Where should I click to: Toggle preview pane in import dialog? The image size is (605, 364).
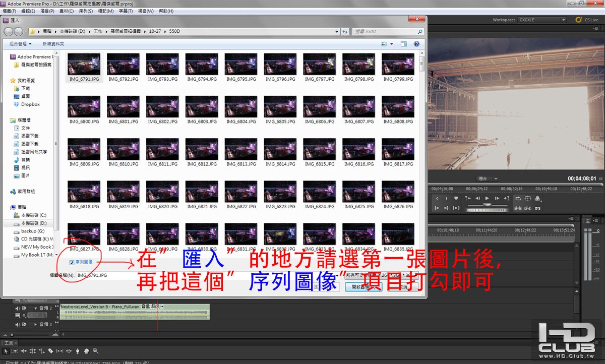403,44
